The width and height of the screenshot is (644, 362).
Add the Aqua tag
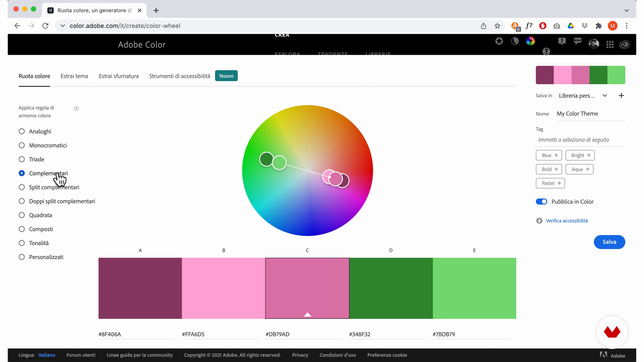(579, 169)
